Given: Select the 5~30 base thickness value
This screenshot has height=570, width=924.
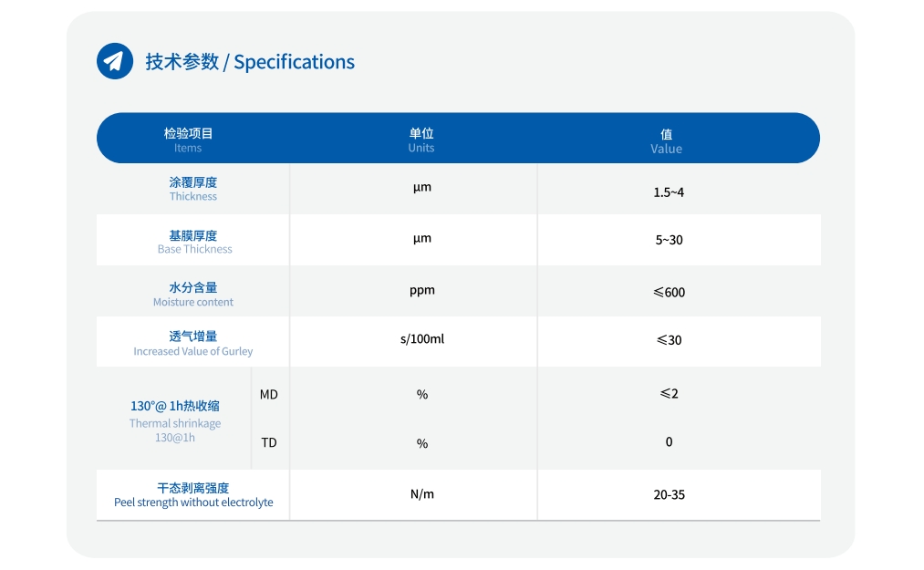Looking at the screenshot, I should 669,240.
